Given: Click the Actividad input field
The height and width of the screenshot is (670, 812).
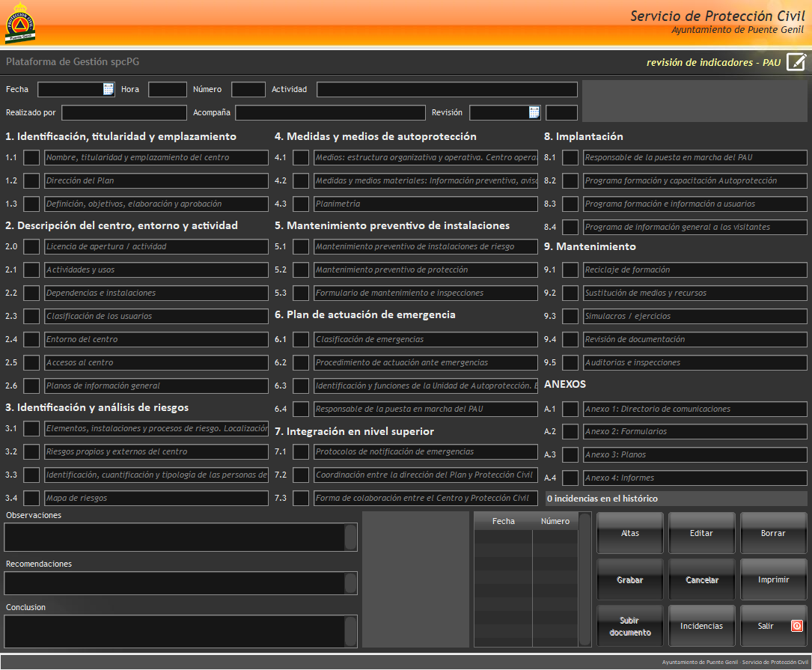Looking at the screenshot, I should (447, 89).
